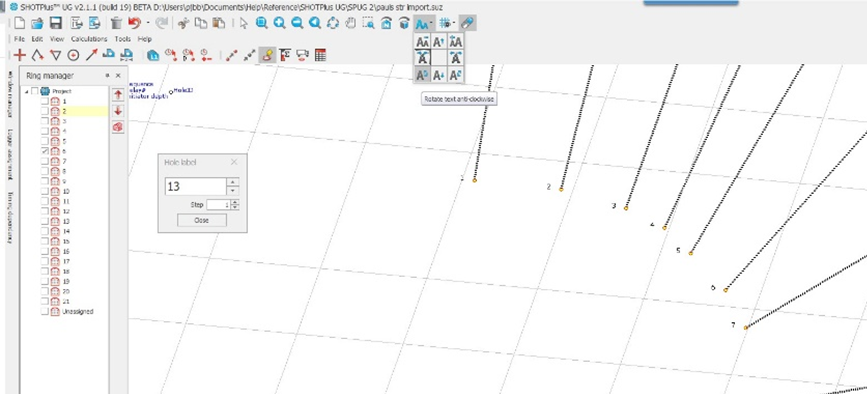Tick the checkbox for ring 1
Viewport: 867px width, 394px height.
pos(45,102)
